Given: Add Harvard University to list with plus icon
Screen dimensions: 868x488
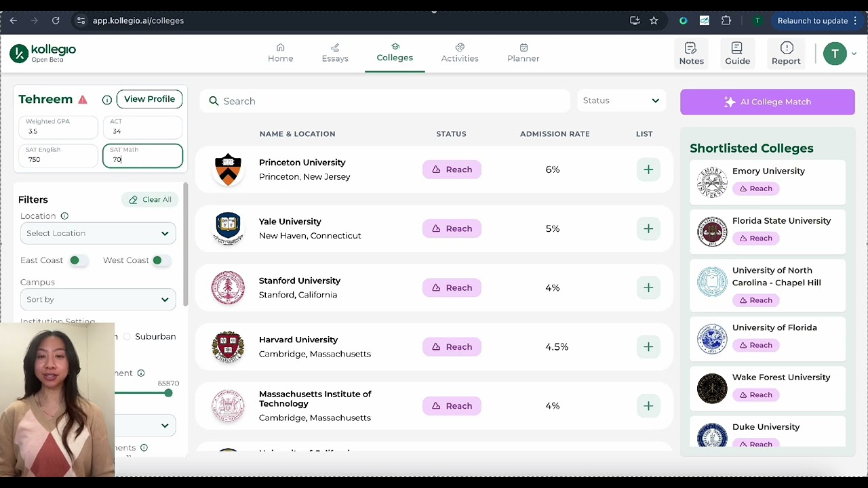Looking at the screenshot, I should click(x=648, y=346).
